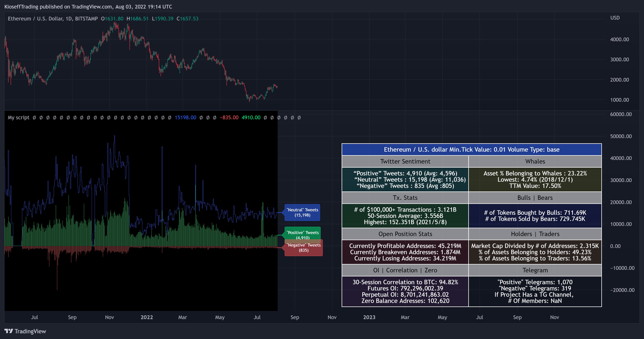The image size is (644, 339).
Task: Click the "Positive" Tweets: 4,910 line in the table
Action: pyautogui.click(x=405, y=173)
